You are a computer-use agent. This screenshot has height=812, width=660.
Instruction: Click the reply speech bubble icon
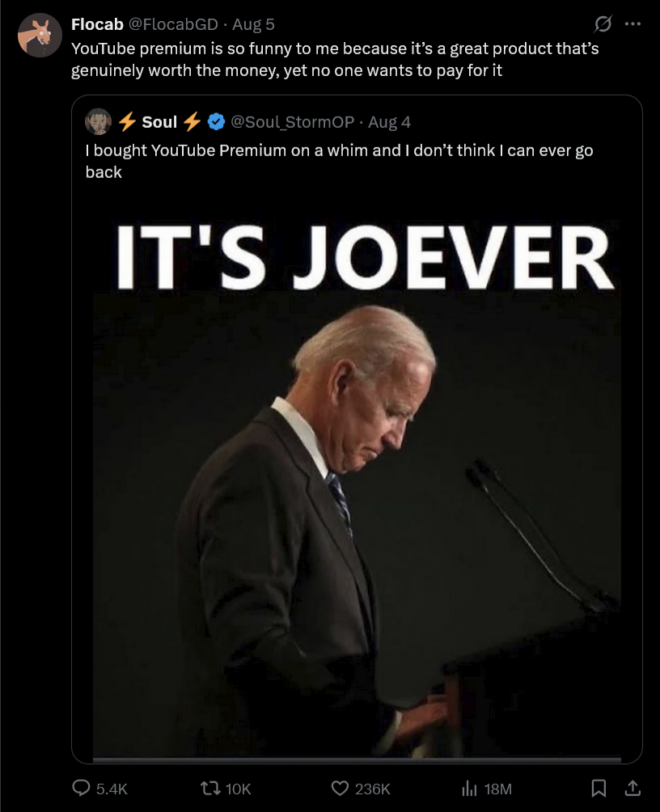pos(81,789)
